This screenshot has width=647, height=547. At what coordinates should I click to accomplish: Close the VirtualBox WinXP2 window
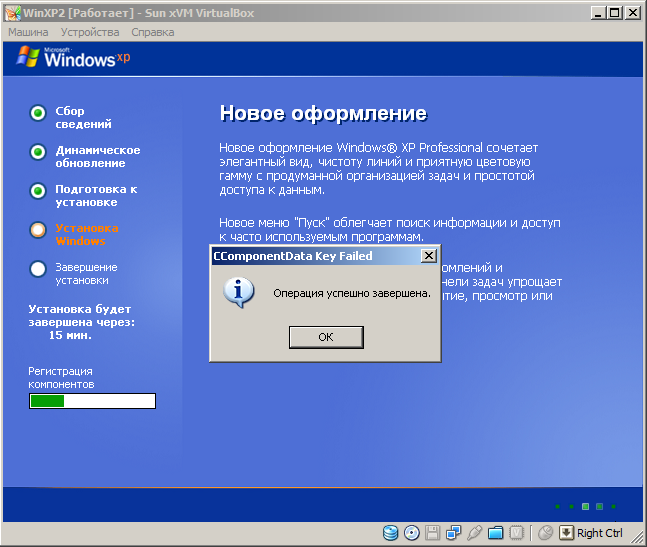[633, 13]
